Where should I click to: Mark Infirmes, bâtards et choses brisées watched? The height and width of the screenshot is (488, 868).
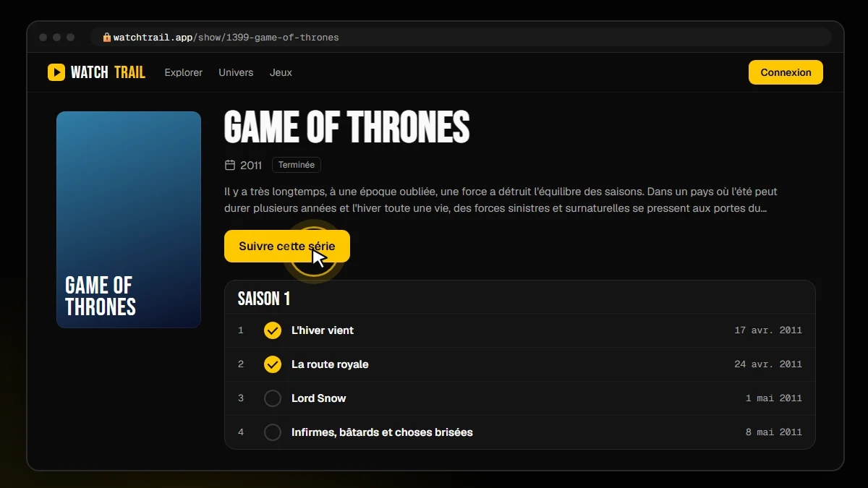coord(273,432)
